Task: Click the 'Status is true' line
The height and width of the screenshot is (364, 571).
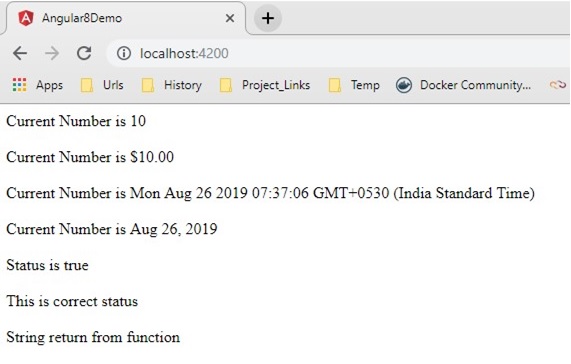Action: coord(47,265)
